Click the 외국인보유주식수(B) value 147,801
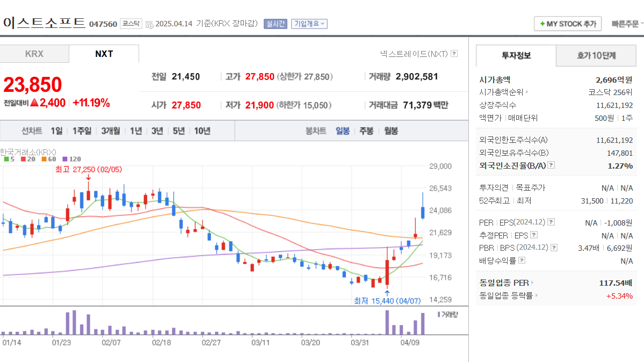This screenshot has width=644, height=362. point(620,153)
